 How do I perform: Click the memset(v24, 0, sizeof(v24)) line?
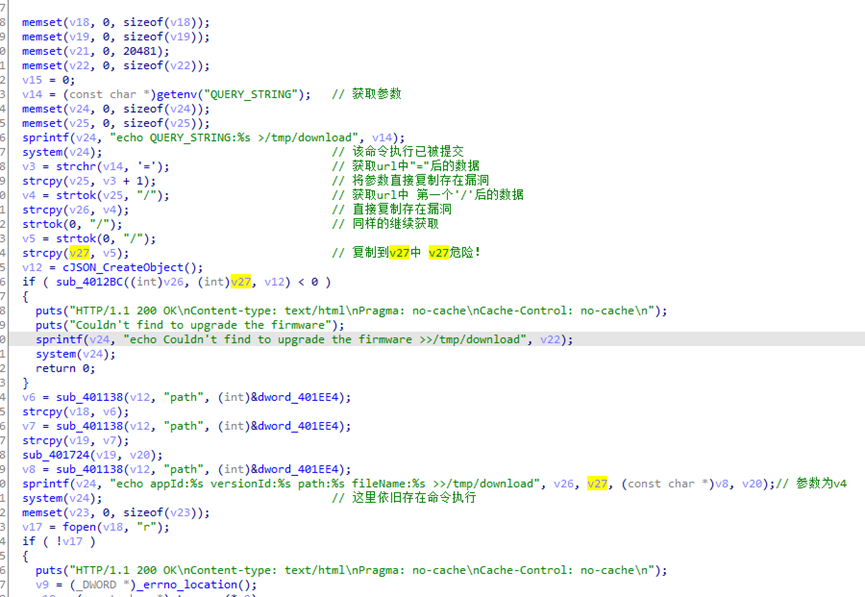click(116, 109)
